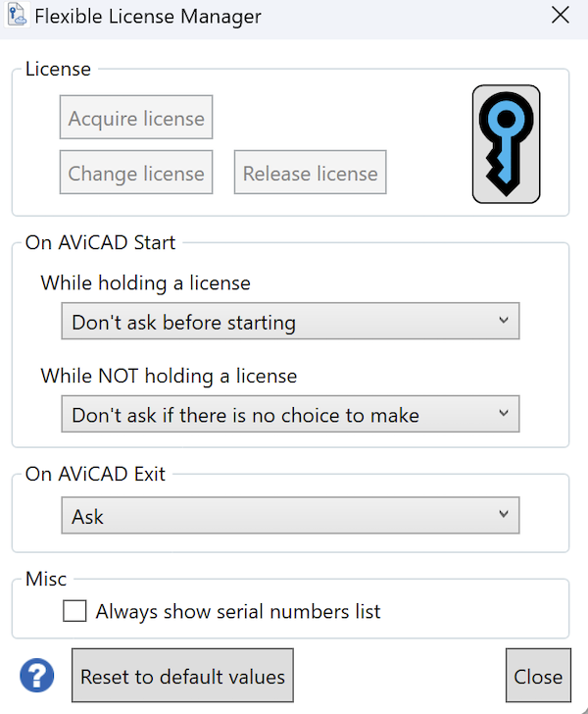Click the "Misc" group title
The image size is (588, 714).
point(46,580)
